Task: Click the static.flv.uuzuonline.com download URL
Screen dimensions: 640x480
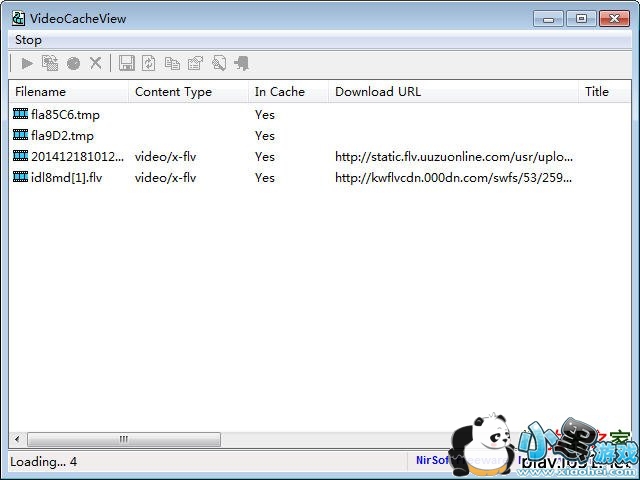Action: click(454, 157)
